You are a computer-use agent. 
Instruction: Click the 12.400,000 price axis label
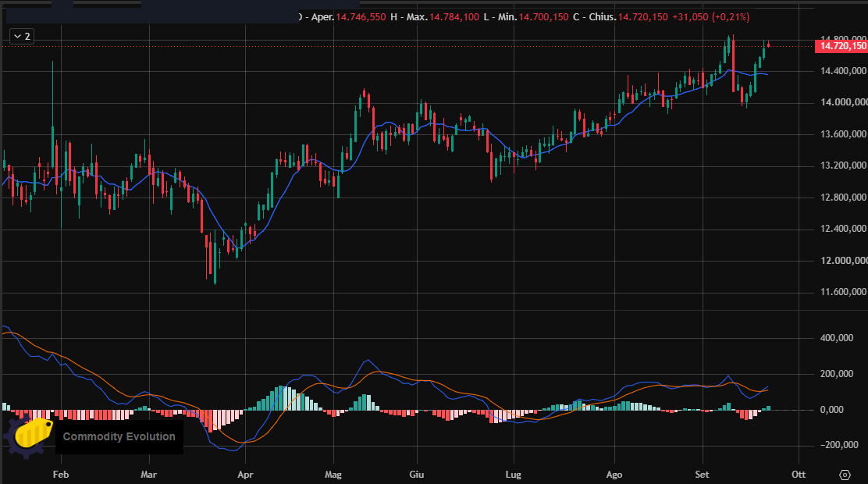844,229
